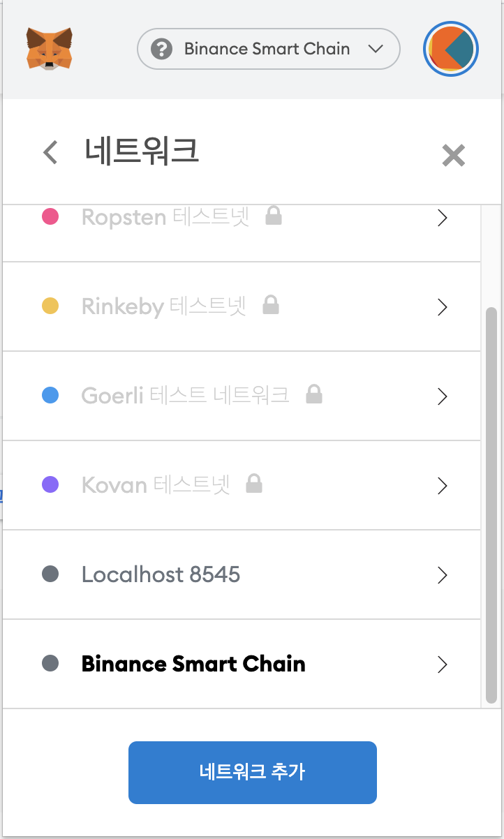Expand Ropsten 테스트넷 details chevron
Screen dimensions: 504x839
coord(442,218)
